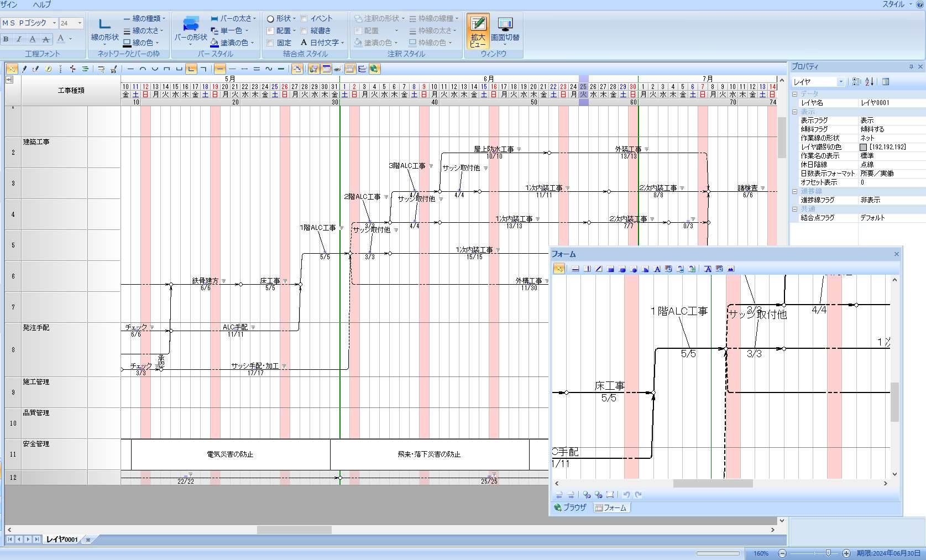Screen dimensions: 926x560
Task: Open the レイヤ dropdown in the Properties panel
Action: coord(841,82)
